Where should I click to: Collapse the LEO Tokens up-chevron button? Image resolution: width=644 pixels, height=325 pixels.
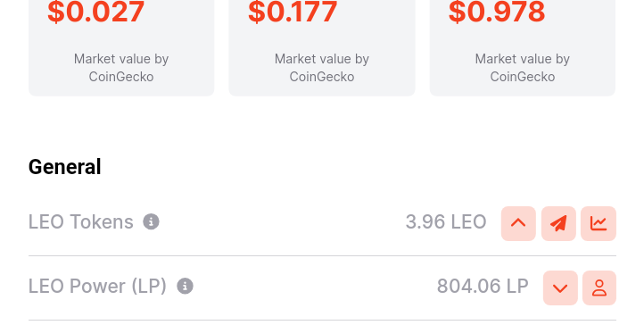coord(518,223)
